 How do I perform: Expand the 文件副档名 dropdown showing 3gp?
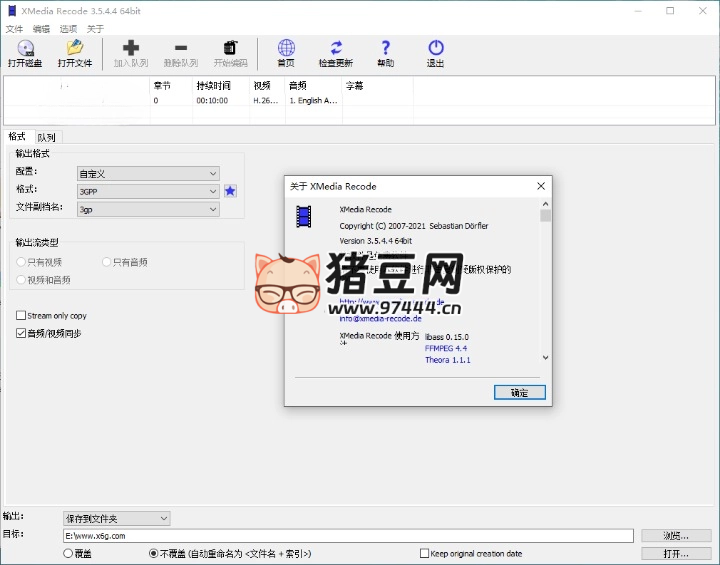[x=148, y=209]
